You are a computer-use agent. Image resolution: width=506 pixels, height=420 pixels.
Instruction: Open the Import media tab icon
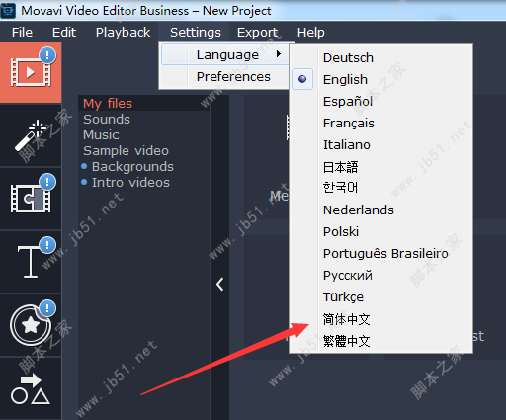coord(31,72)
